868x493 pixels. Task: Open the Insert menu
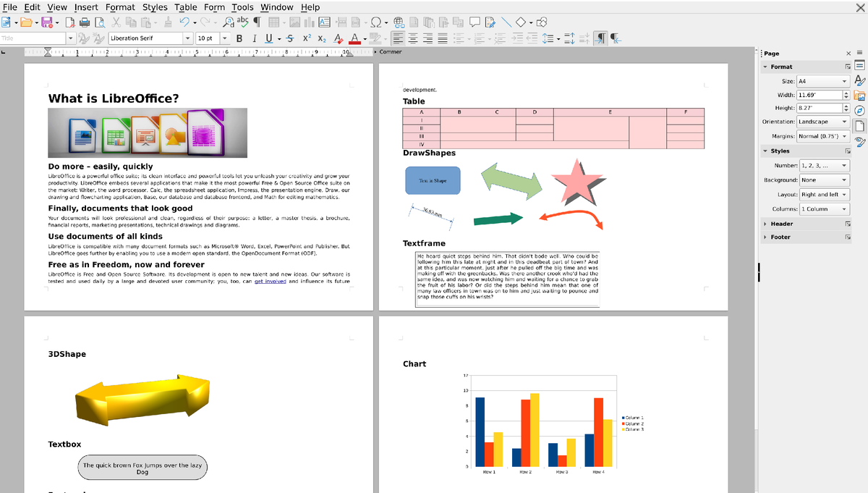86,7
